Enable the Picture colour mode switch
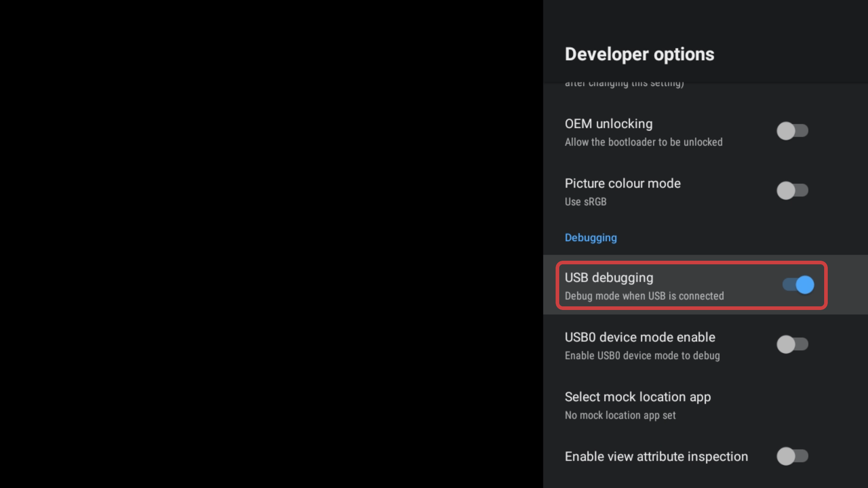This screenshot has width=868, height=488. click(792, 191)
